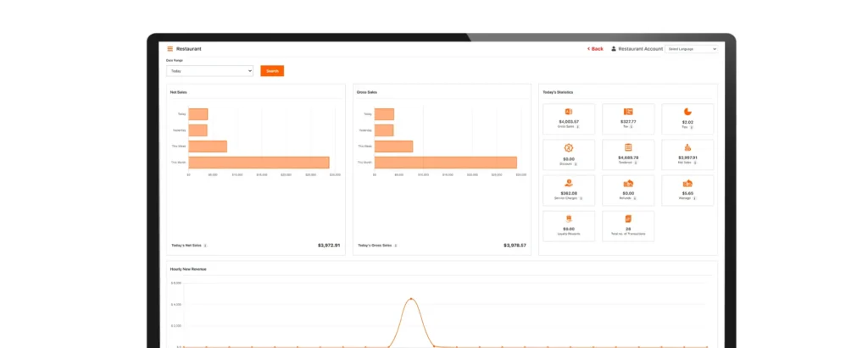Select the This Week bar in Gross Sales chart

coord(393,146)
